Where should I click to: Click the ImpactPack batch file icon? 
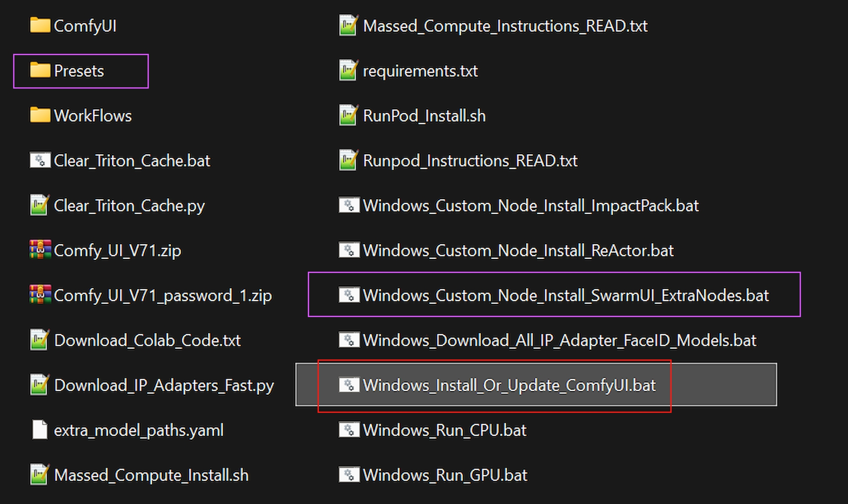click(x=349, y=205)
